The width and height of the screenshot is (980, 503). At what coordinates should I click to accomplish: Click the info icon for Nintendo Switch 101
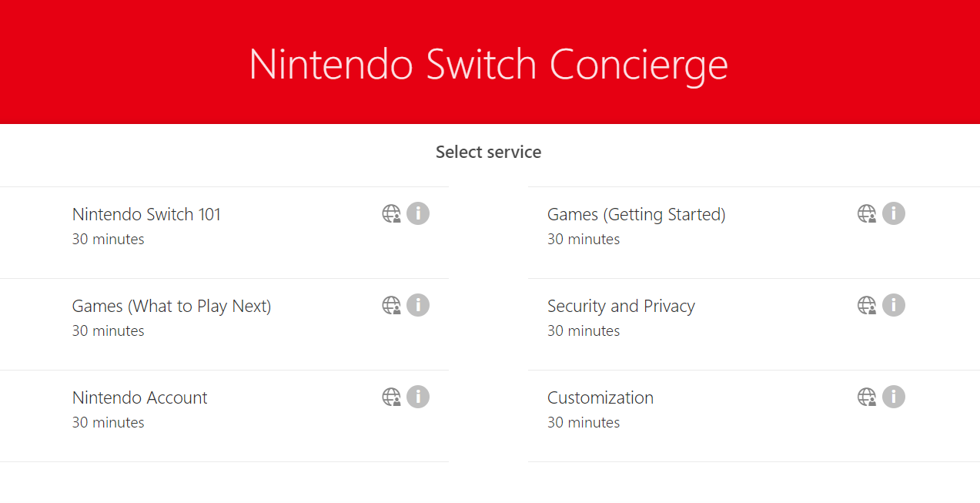(418, 213)
